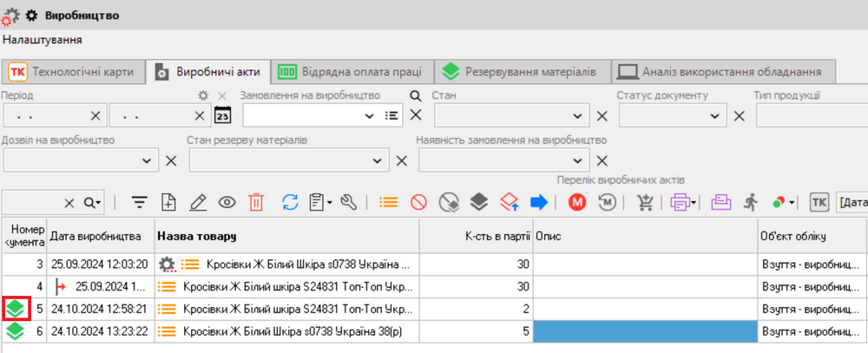Switch to the Резервування матеріалів tab
Viewport: 868px width, 353px height.
pos(523,71)
